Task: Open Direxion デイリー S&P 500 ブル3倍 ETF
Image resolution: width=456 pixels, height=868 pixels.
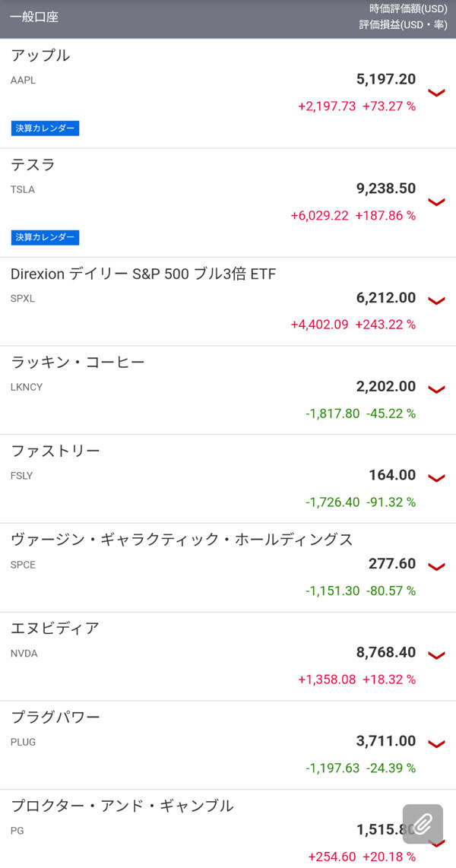Action: pos(143,274)
